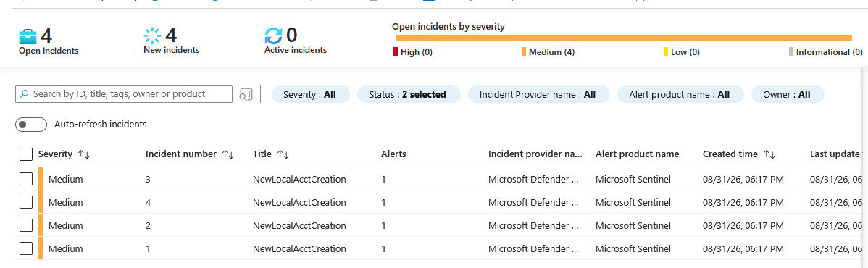This screenshot has width=868, height=268.
Task: Check the box for incident number 4
Action: pos(26,202)
